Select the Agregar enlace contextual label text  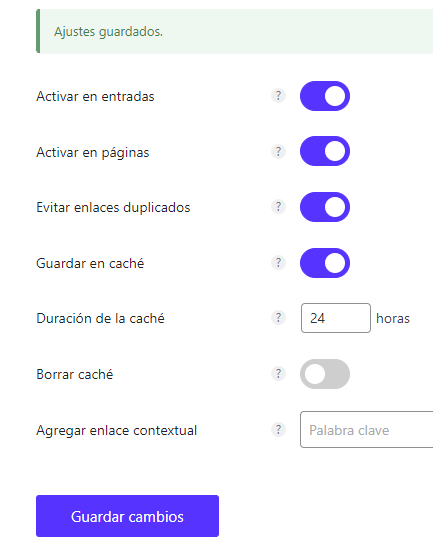117,430
